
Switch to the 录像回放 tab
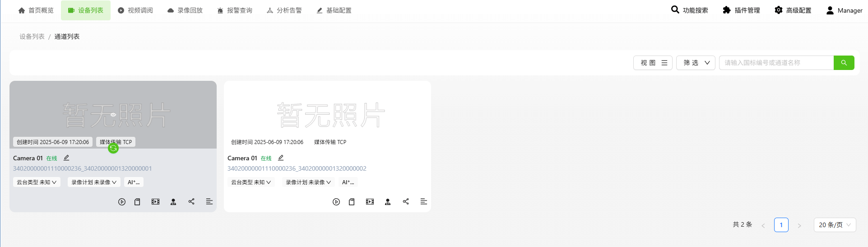tap(185, 10)
